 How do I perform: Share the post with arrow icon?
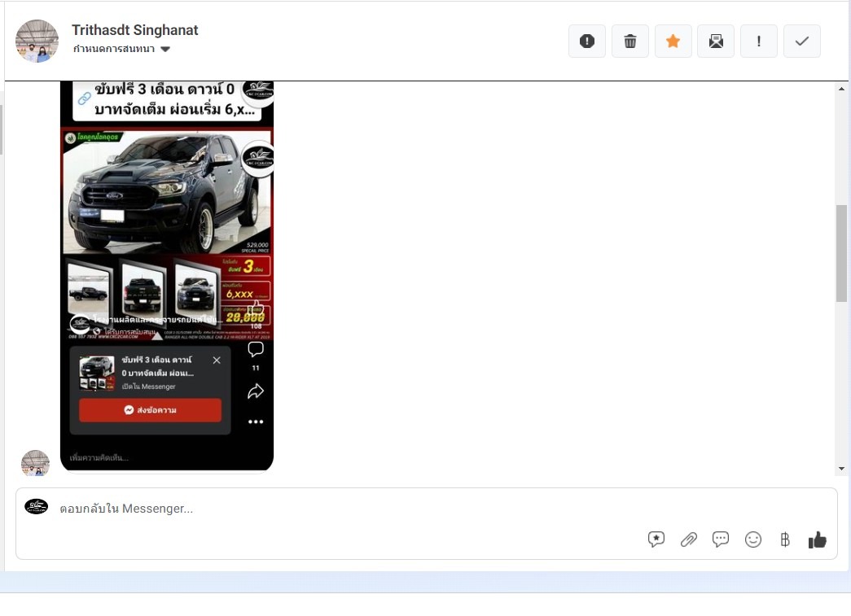coord(256,391)
